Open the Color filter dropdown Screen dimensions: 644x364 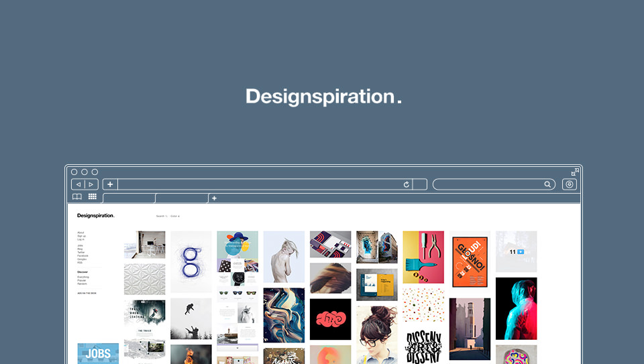click(175, 216)
